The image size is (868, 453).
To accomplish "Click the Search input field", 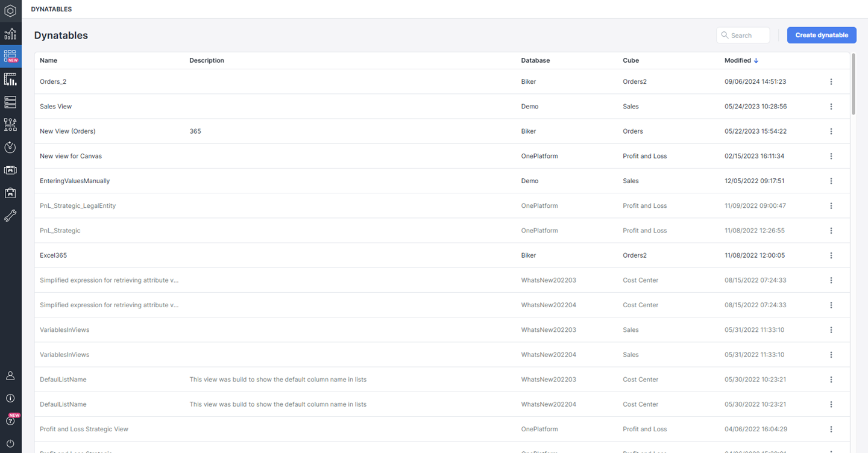I will [x=747, y=36].
